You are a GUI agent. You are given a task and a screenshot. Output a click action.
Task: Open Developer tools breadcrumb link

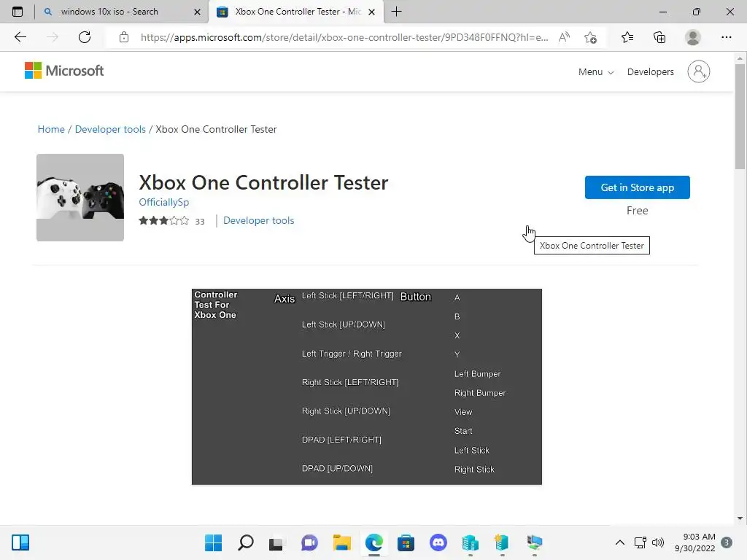110,130
